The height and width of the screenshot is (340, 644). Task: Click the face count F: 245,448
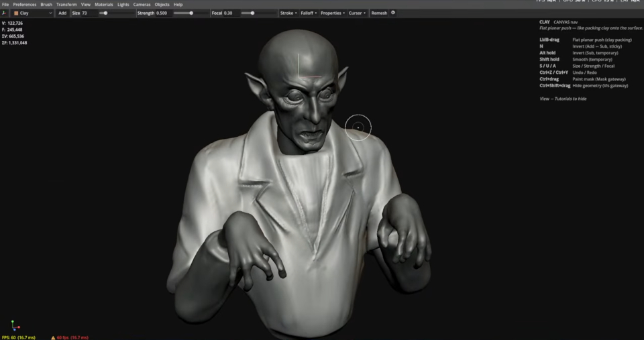[12, 30]
